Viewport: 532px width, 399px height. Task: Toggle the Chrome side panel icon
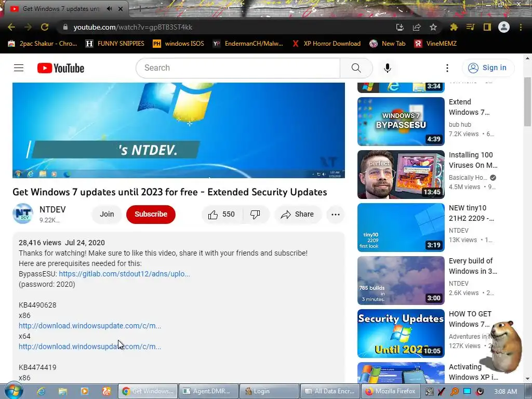487,27
